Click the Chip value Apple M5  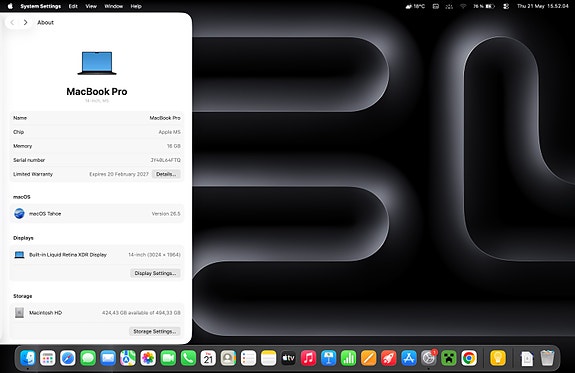(169, 132)
